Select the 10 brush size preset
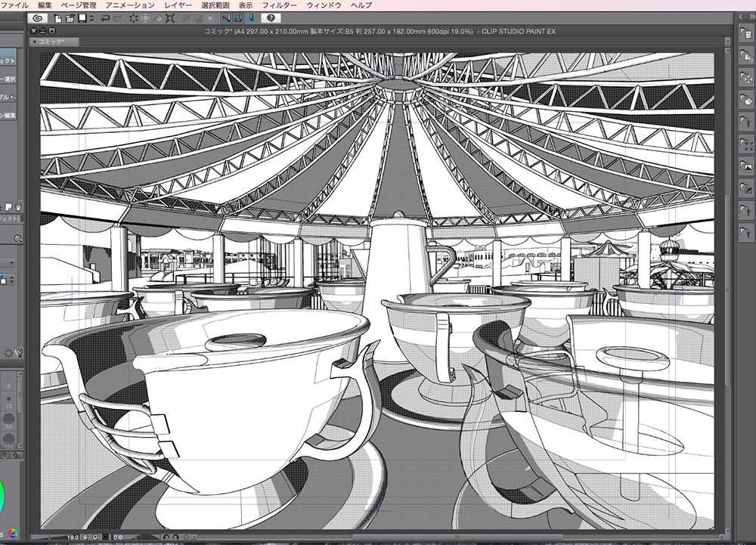 click(x=8, y=402)
